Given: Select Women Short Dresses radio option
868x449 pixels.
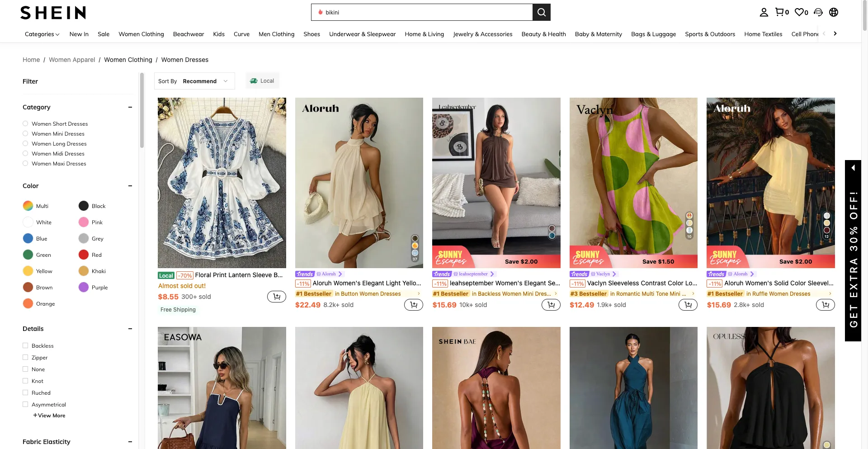Looking at the screenshot, I should pos(25,123).
